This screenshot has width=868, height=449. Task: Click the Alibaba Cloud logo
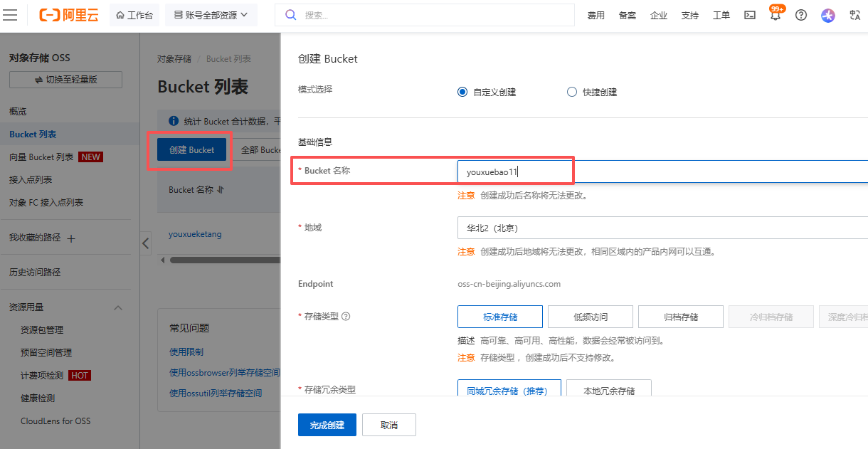pyautogui.click(x=69, y=15)
